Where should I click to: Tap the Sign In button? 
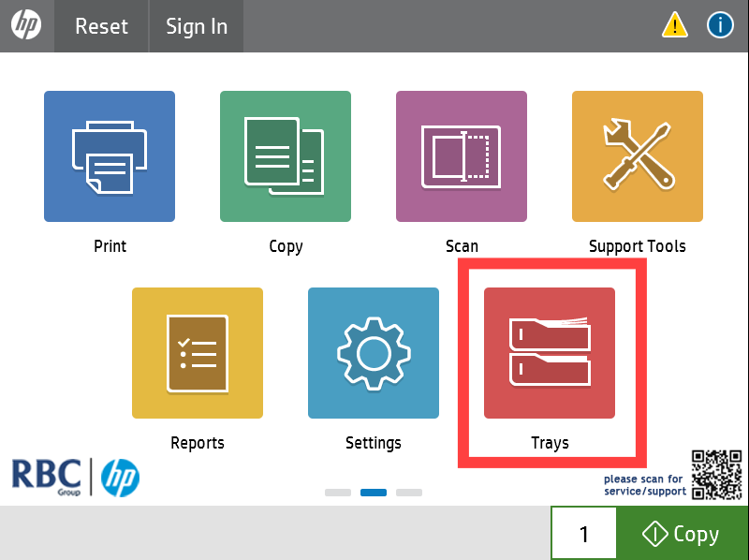pyautogui.click(x=197, y=26)
